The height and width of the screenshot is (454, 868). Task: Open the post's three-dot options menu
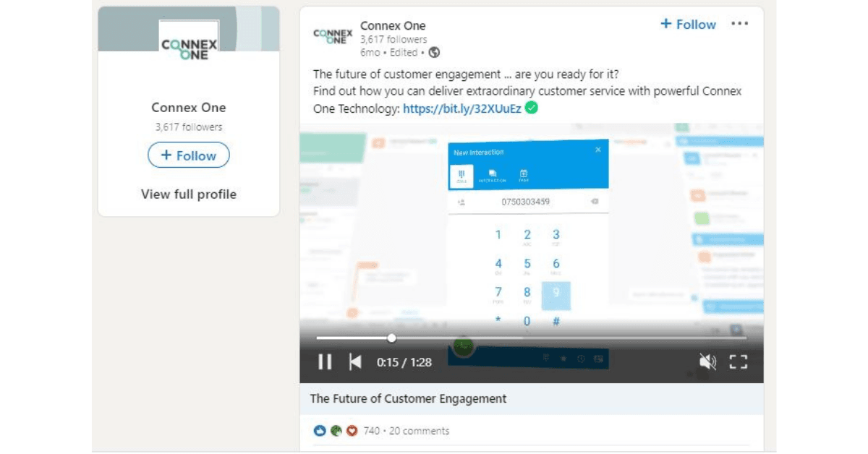(x=739, y=24)
